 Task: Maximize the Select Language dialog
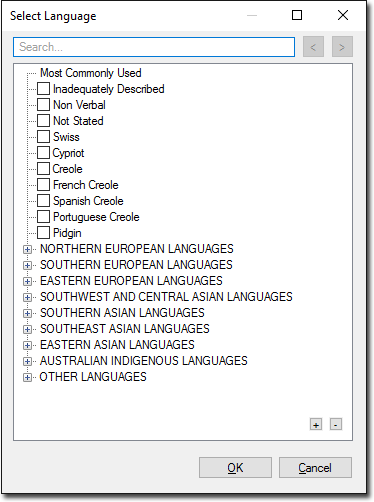tap(297, 15)
